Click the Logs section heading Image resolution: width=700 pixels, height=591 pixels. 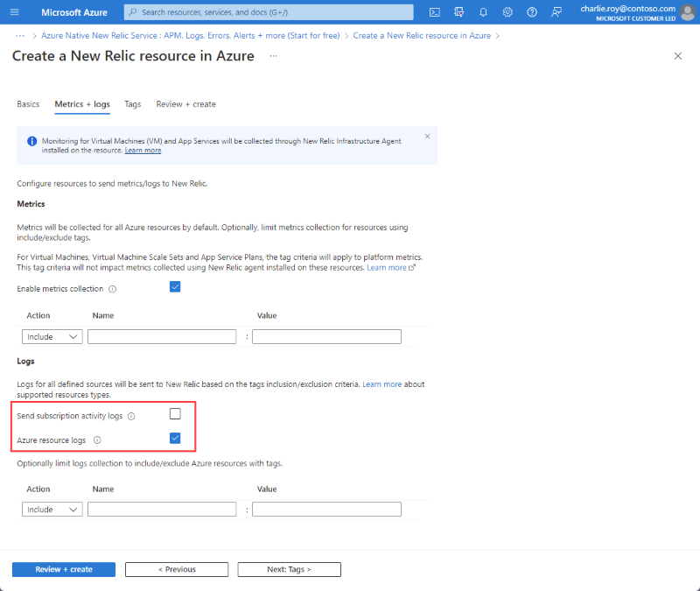click(26, 362)
